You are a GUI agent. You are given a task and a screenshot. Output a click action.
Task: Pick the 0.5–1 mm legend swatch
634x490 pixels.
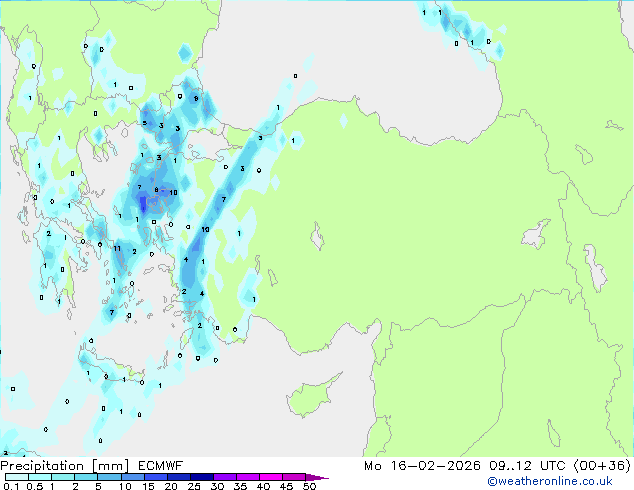[x=40, y=477]
